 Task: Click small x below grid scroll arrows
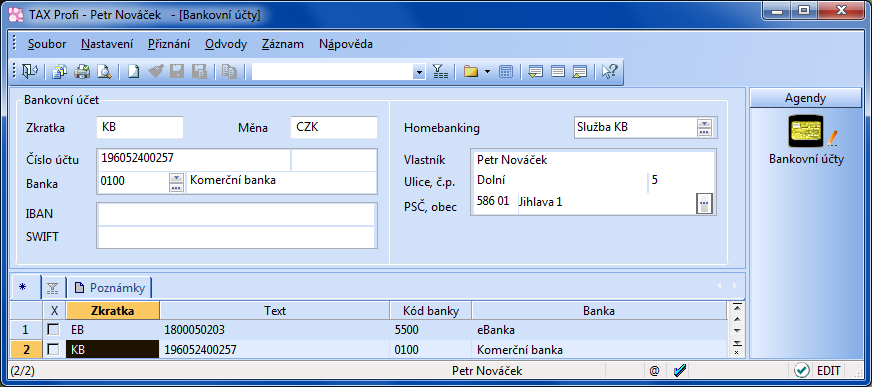(x=737, y=352)
